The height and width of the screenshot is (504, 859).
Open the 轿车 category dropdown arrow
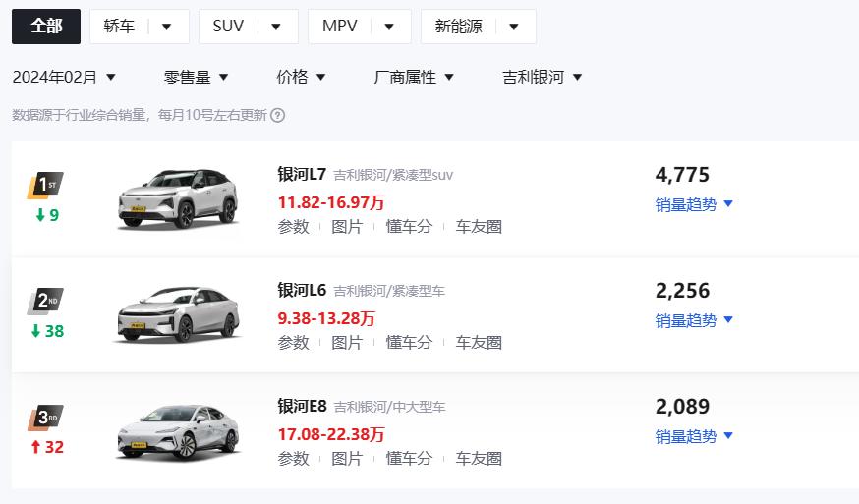167,27
